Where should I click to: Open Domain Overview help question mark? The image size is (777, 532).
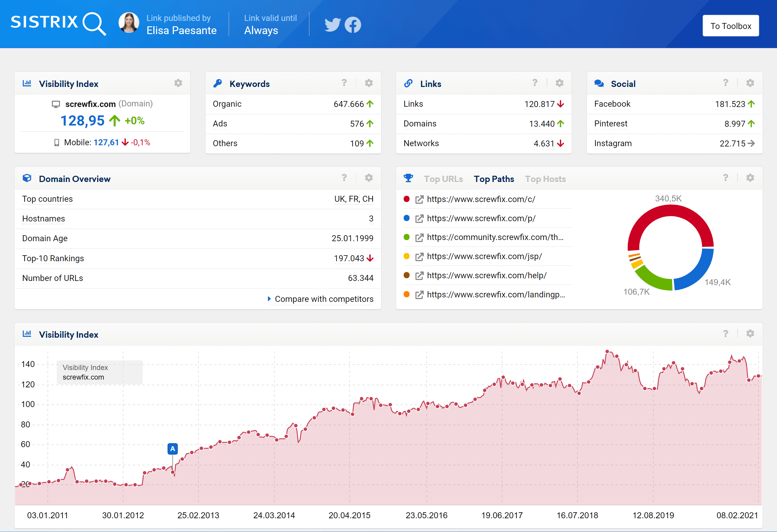pyautogui.click(x=344, y=178)
